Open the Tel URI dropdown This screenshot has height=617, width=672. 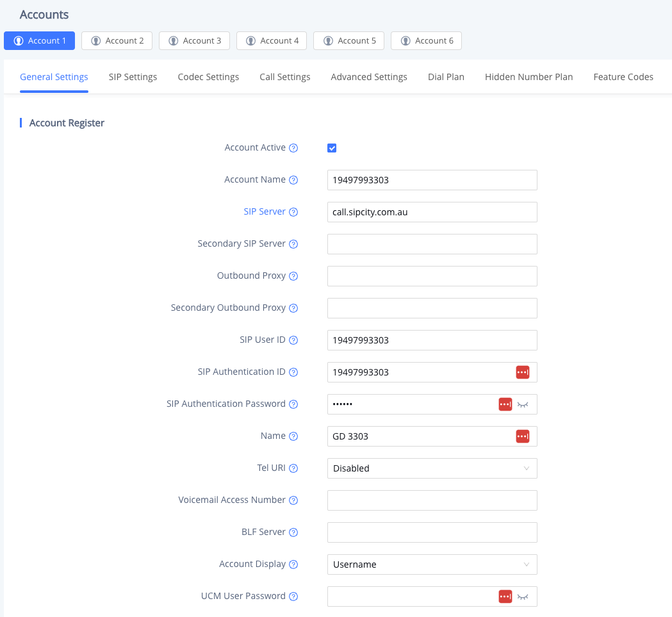[432, 468]
